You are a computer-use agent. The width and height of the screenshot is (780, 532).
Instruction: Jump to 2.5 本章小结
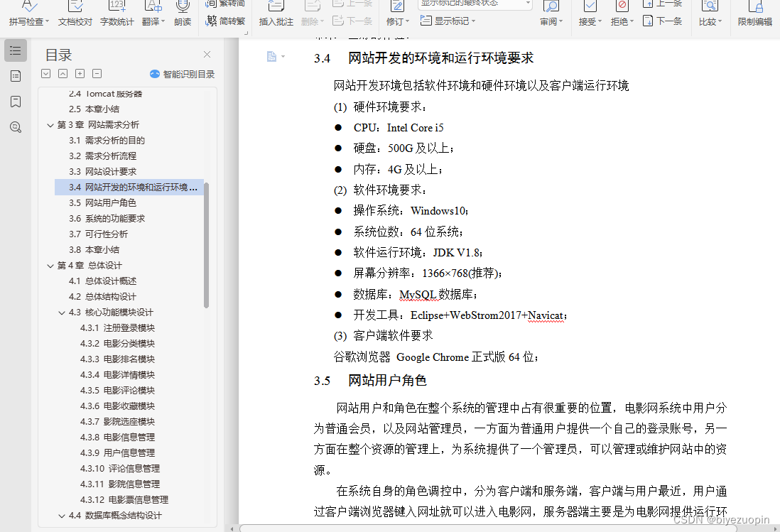point(94,109)
